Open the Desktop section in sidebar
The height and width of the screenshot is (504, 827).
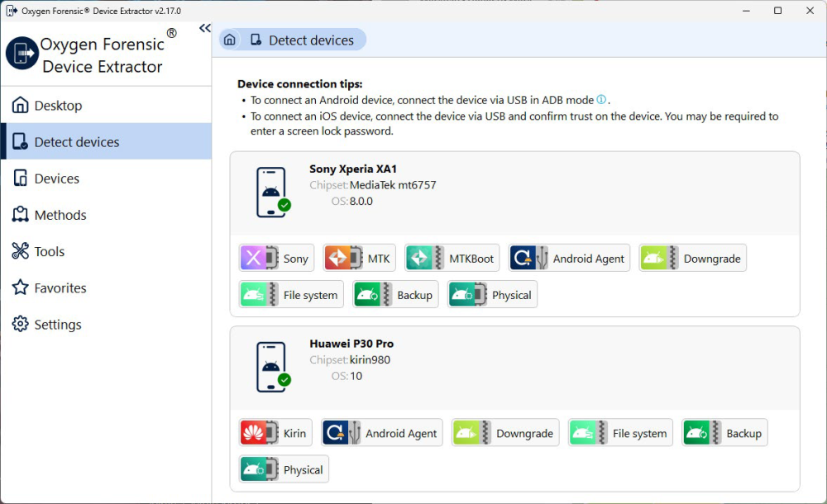[58, 106]
